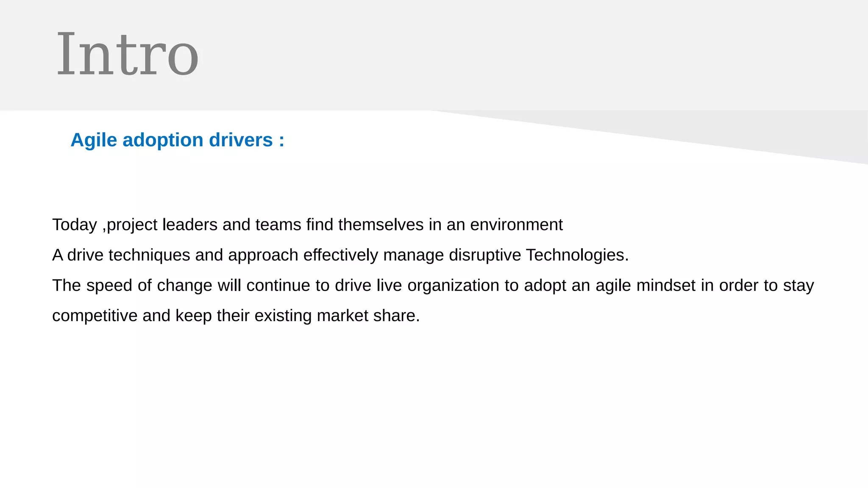Click the word 'teams' in first line
868x488 pixels.
click(278, 225)
